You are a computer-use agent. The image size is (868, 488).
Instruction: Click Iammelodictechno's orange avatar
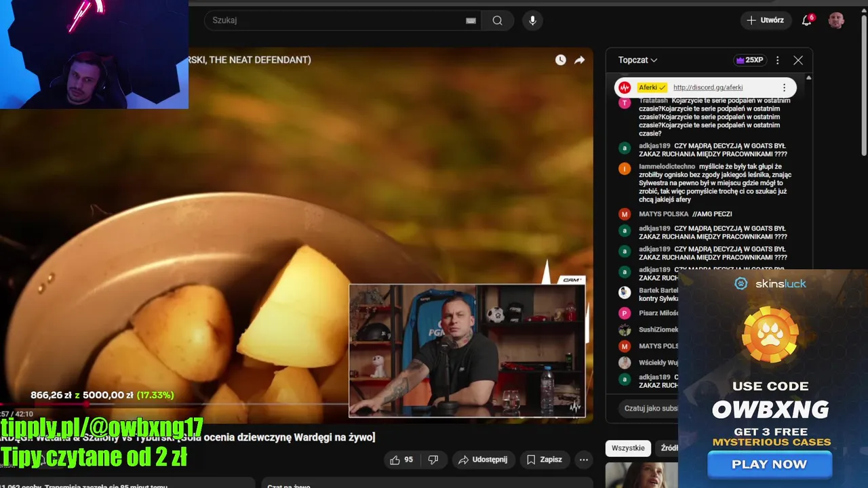(625, 169)
